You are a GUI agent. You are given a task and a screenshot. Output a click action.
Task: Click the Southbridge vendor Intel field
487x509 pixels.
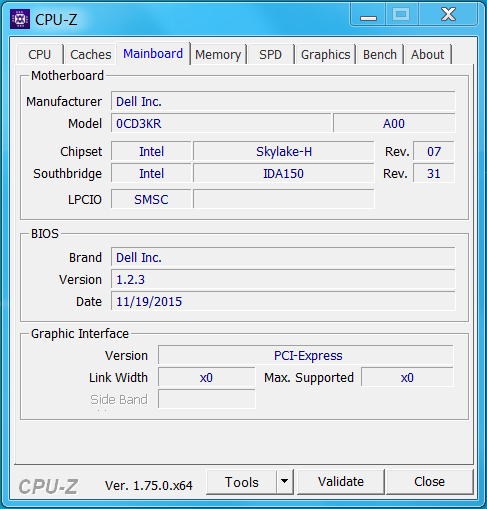pos(151,173)
